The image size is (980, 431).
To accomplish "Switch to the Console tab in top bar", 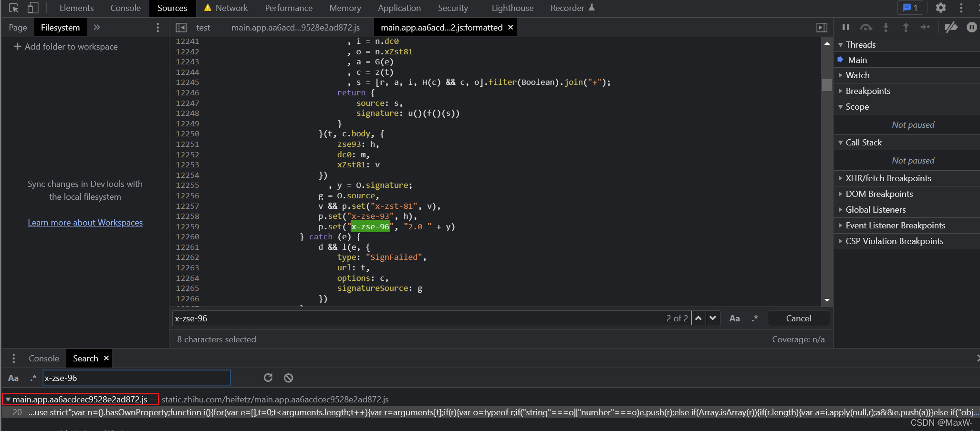I will pos(125,8).
